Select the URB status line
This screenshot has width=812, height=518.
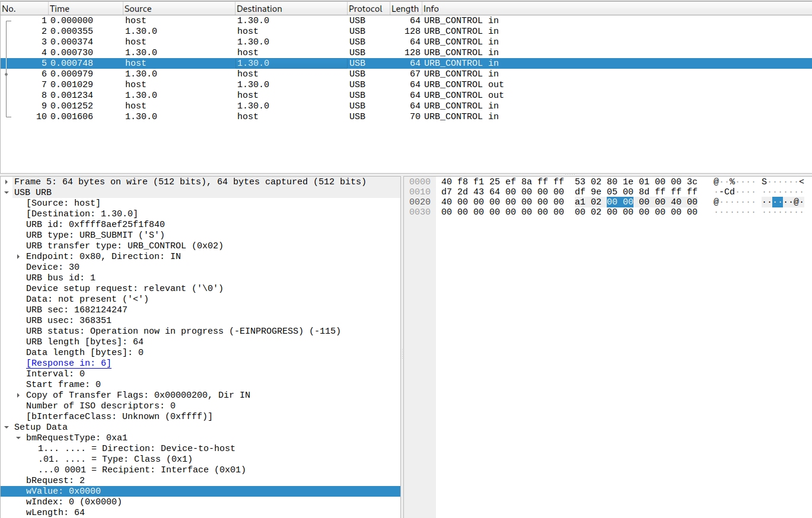click(119, 331)
